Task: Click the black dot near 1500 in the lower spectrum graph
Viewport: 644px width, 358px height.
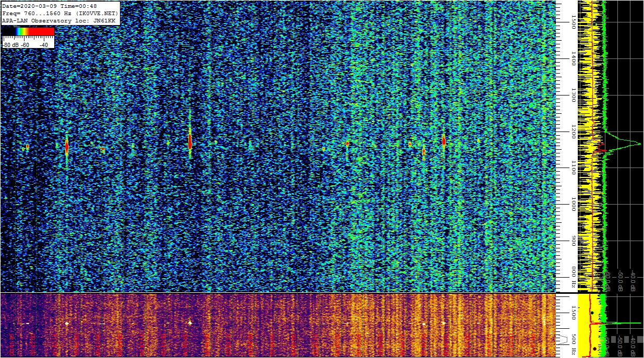Action: pos(592,313)
